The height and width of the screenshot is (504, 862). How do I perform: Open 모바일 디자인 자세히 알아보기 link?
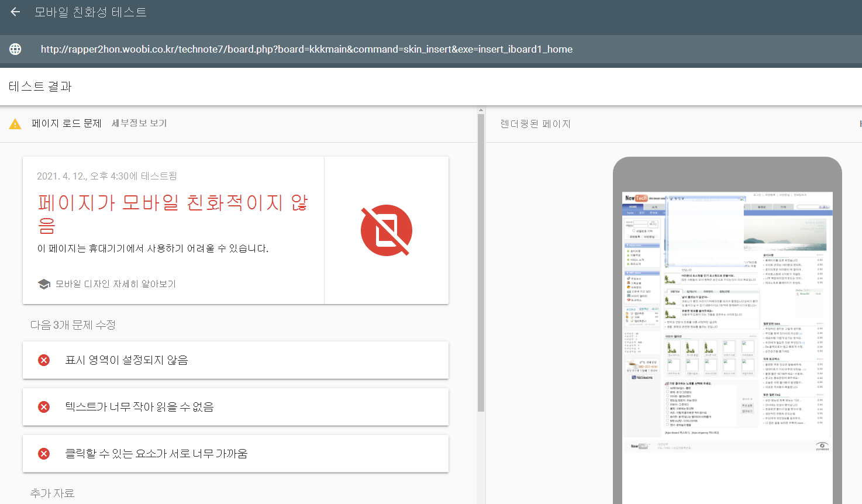[115, 284]
